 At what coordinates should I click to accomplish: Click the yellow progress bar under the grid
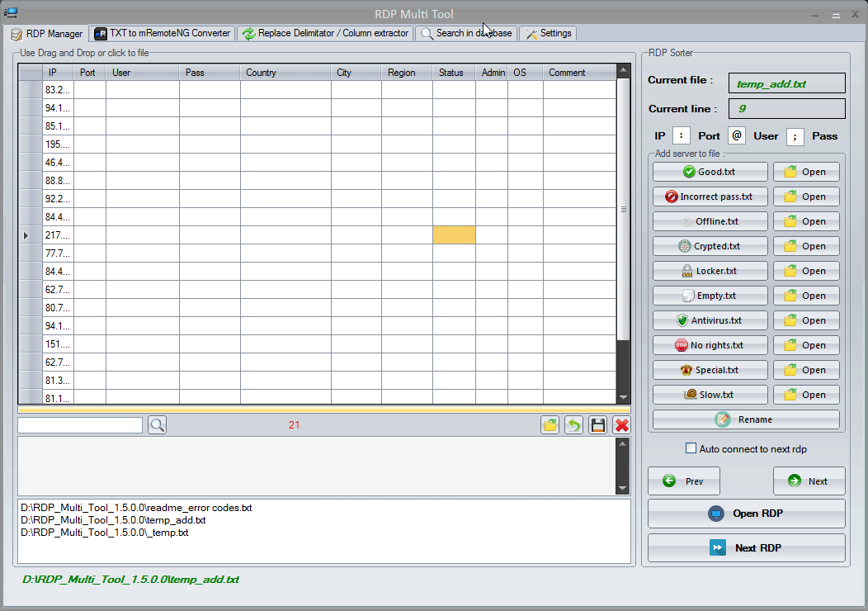click(323, 410)
